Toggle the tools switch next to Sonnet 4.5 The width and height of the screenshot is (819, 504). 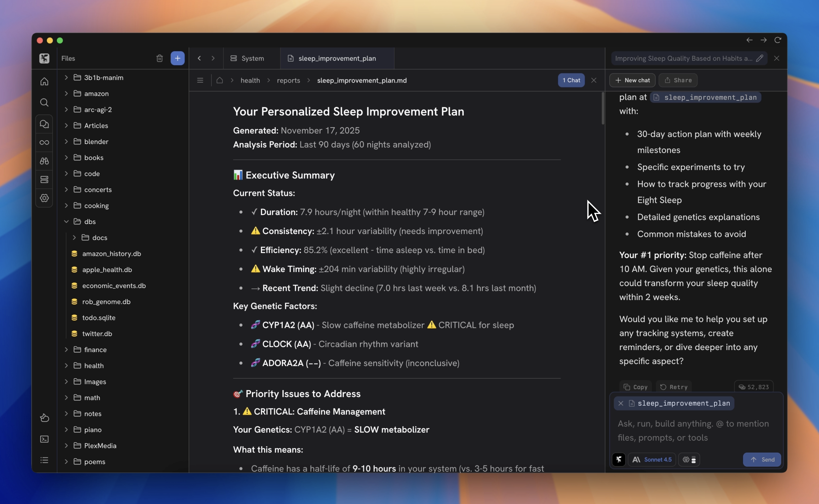pyautogui.click(x=689, y=460)
